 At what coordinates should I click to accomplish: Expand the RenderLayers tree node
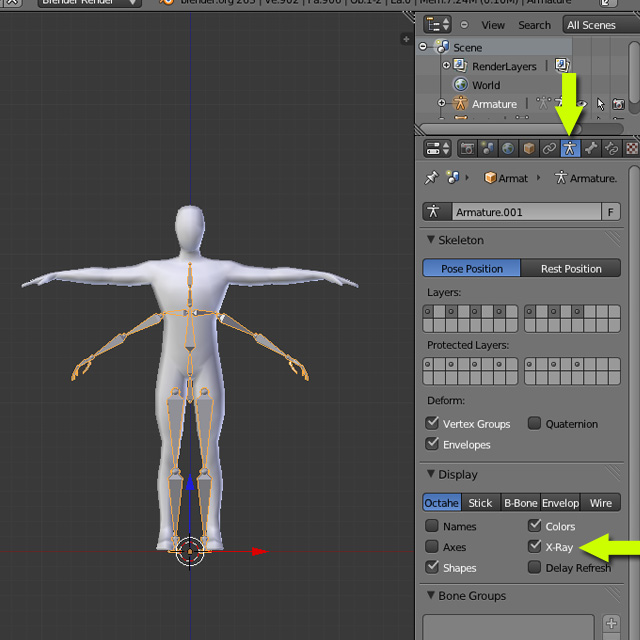[x=446, y=65]
